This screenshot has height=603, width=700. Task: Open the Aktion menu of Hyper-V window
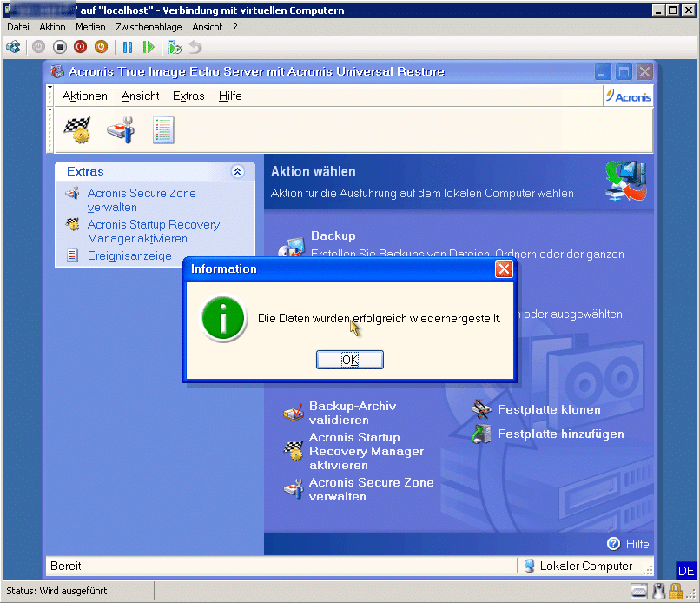(x=52, y=27)
